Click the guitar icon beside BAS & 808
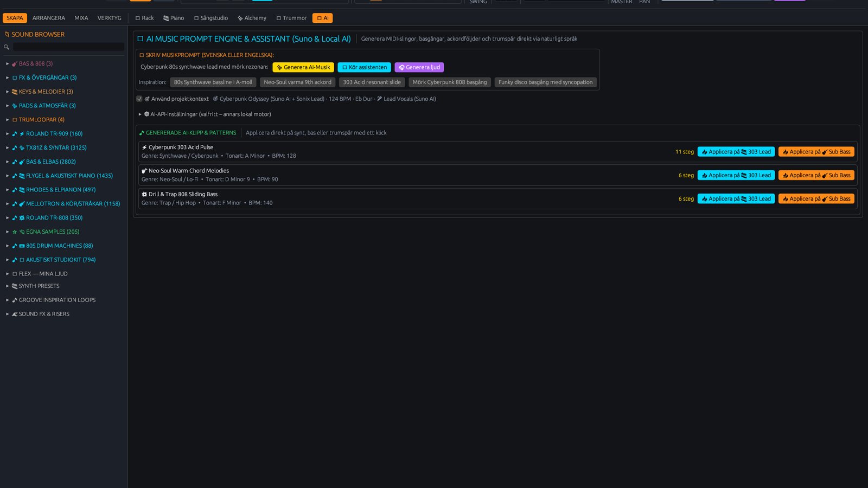 [x=15, y=63]
